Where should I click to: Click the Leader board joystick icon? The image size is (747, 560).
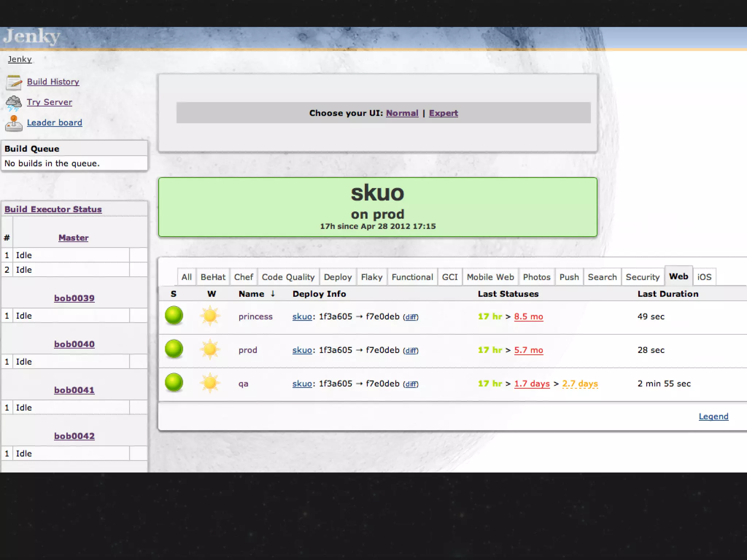[14, 123]
